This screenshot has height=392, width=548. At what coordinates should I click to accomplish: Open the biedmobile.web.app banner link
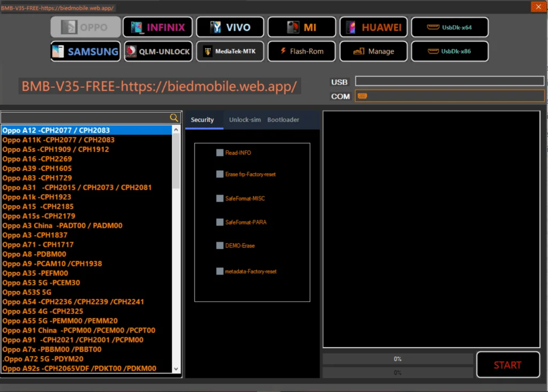click(x=159, y=86)
